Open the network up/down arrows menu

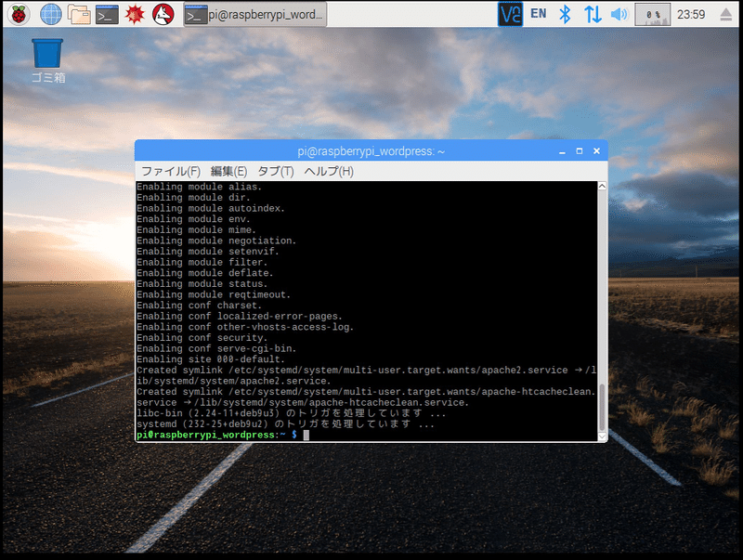pyautogui.click(x=593, y=14)
